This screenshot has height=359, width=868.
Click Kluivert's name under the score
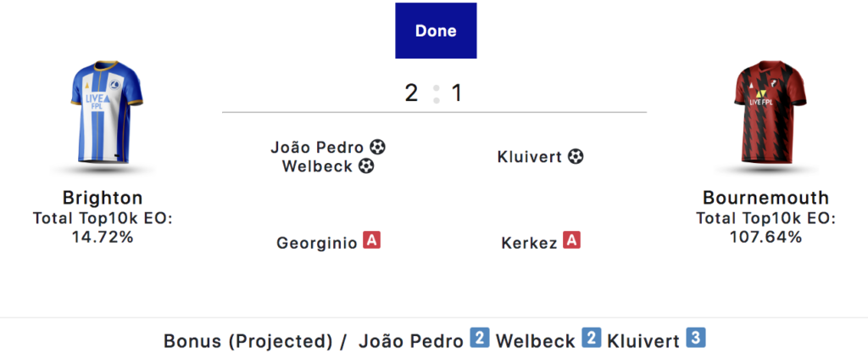(530, 157)
